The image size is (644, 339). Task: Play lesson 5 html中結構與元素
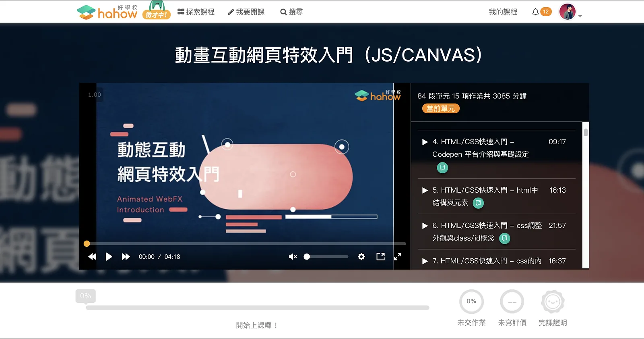point(425,190)
